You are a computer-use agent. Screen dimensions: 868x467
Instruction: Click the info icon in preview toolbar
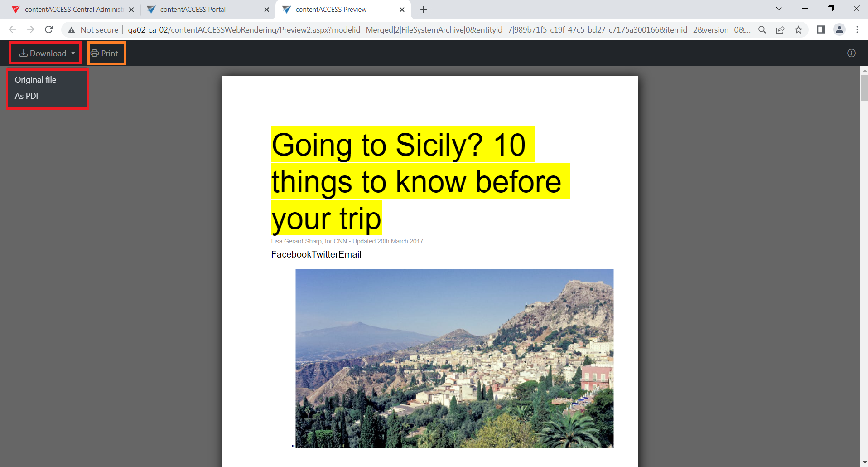pos(851,53)
